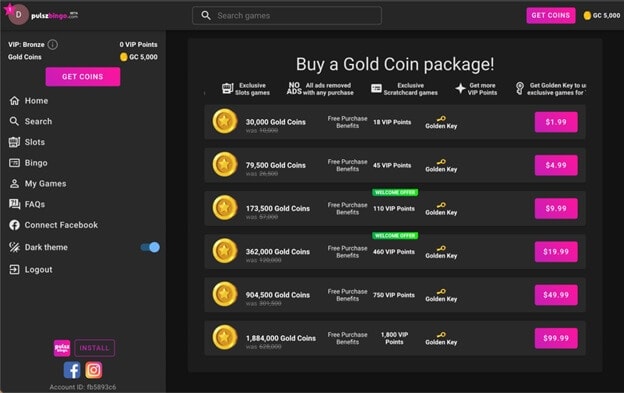Click the Get more VIP Points star icon

pos(460,88)
